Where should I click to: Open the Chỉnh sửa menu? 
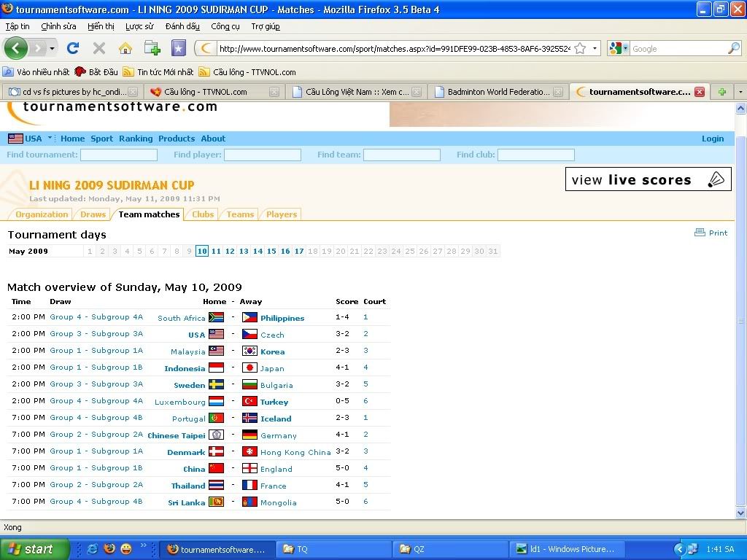pyautogui.click(x=58, y=27)
